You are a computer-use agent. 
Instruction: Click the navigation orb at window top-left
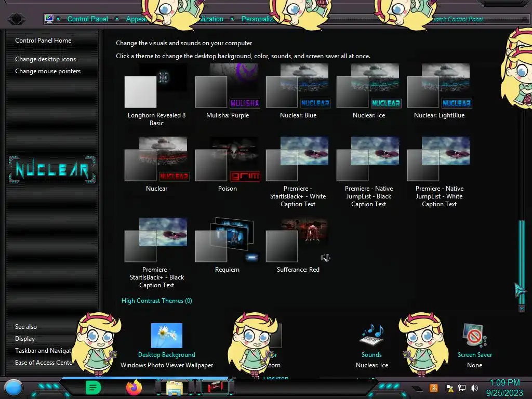pos(16,19)
